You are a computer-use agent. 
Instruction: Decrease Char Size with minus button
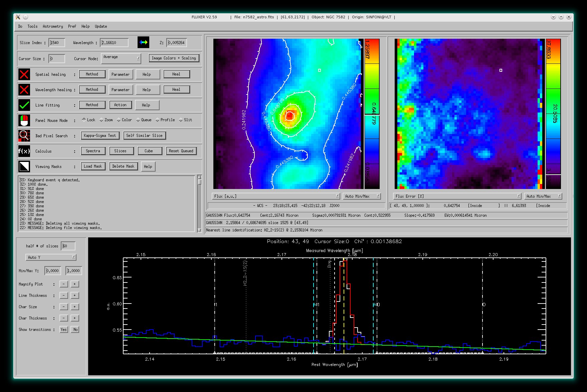click(x=63, y=307)
